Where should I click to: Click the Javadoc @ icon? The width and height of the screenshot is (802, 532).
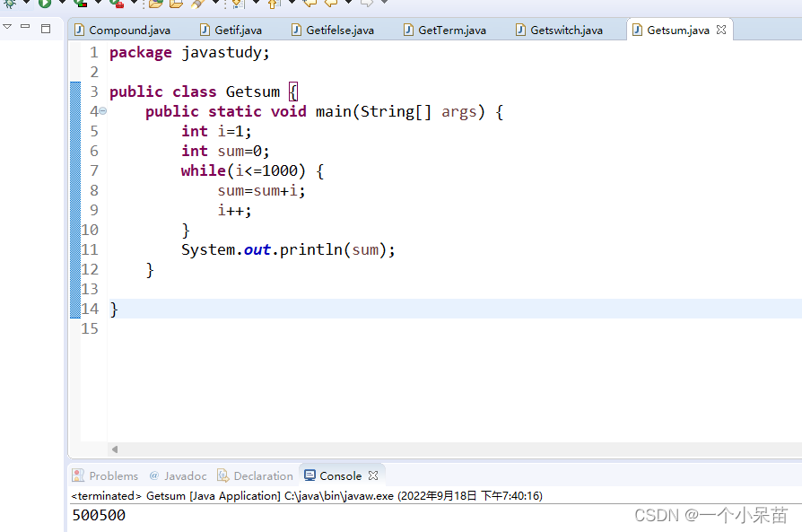click(154, 475)
